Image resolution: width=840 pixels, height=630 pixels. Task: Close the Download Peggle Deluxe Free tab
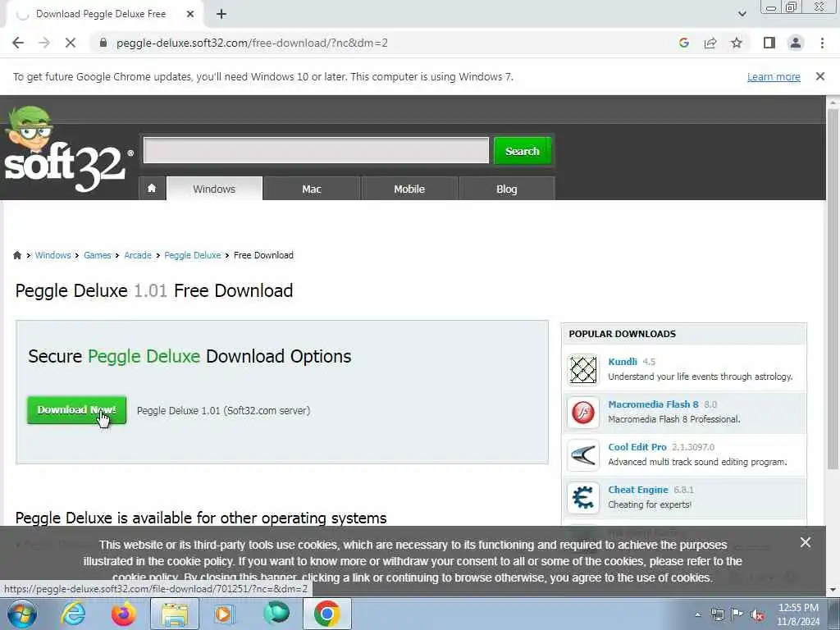tap(190, 15)
